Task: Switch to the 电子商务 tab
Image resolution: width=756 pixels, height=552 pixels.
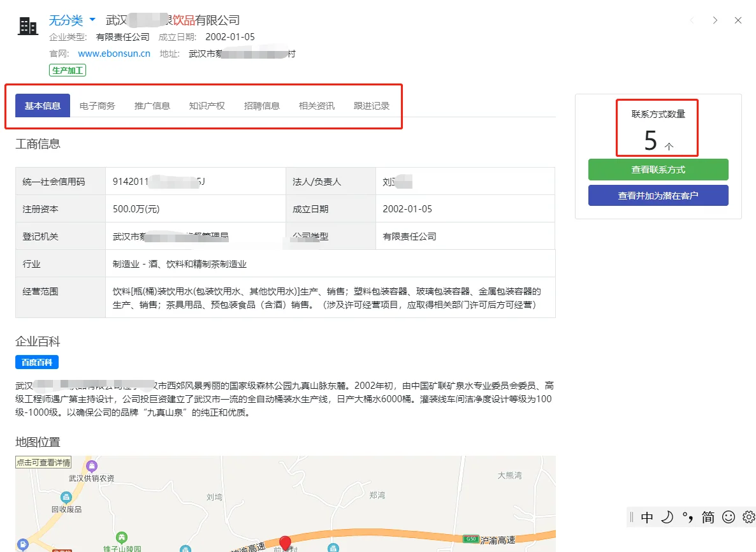Action: tap(98, 106)
